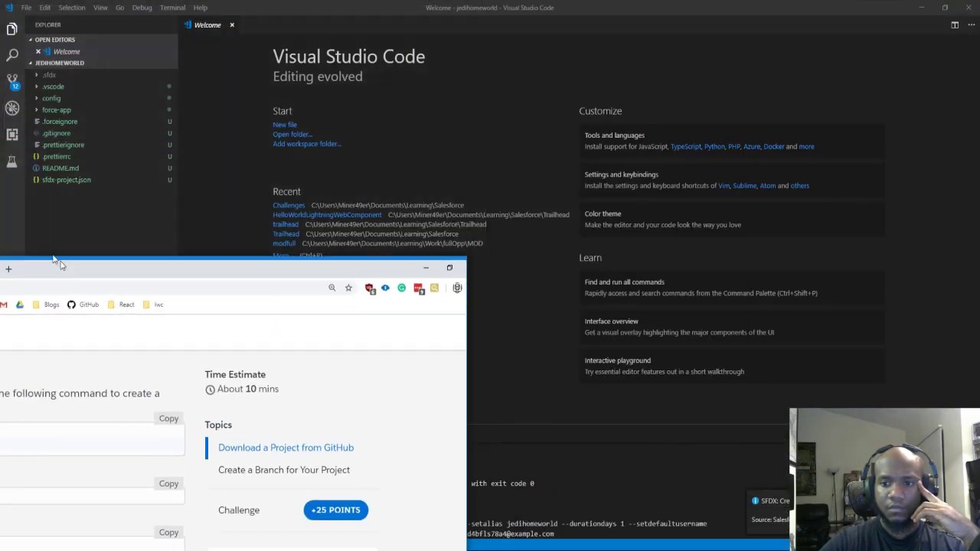This screenshot has height=551, width=980.
Task: Open the Search view in the activity bar
Action: pos(11,55)
